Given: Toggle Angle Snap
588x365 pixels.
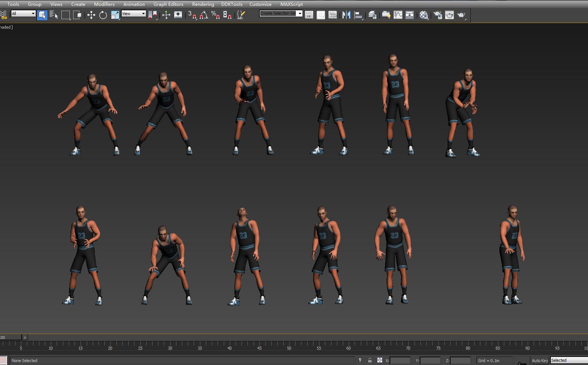Looking at the screenshot, I should (x=204, y=15).
